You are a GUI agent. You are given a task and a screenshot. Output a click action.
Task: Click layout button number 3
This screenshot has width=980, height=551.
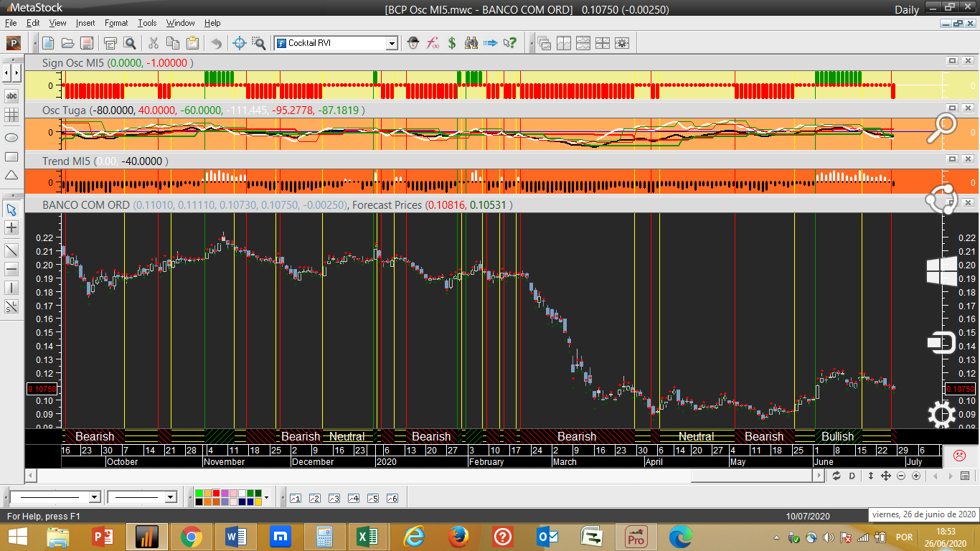pyautogui.click(x=334, y=498)
